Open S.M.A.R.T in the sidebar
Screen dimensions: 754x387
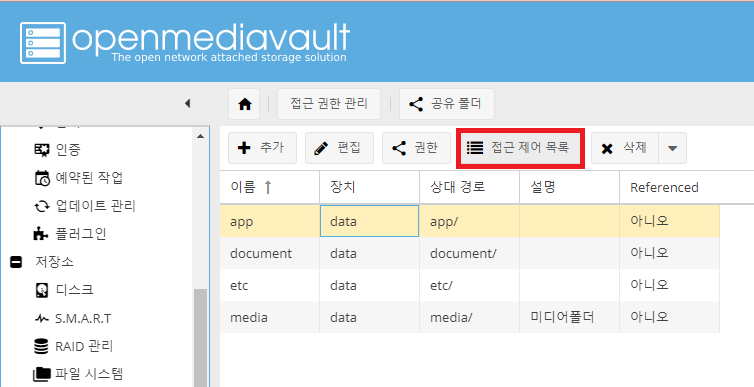[x=83, y=318]
